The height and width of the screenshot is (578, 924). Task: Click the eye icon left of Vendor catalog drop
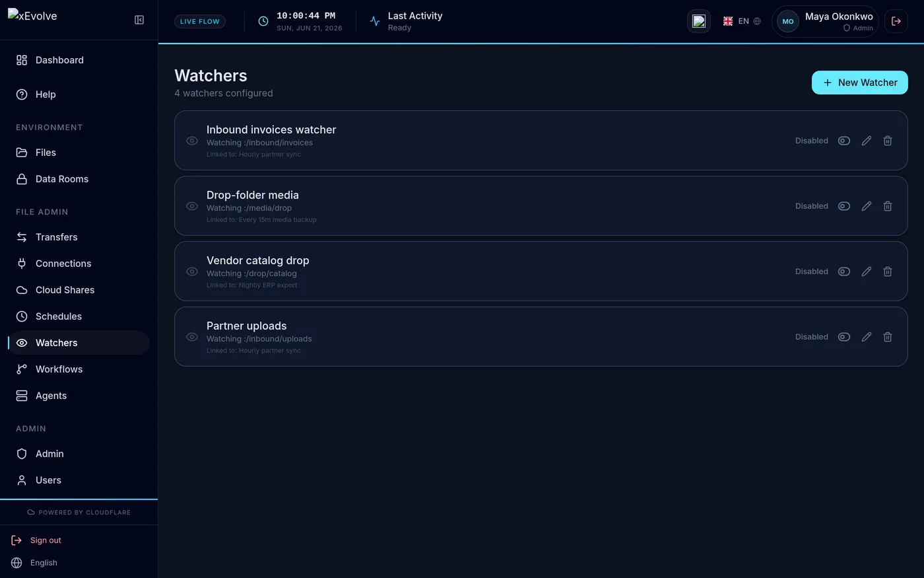click(x=192, y=271)
